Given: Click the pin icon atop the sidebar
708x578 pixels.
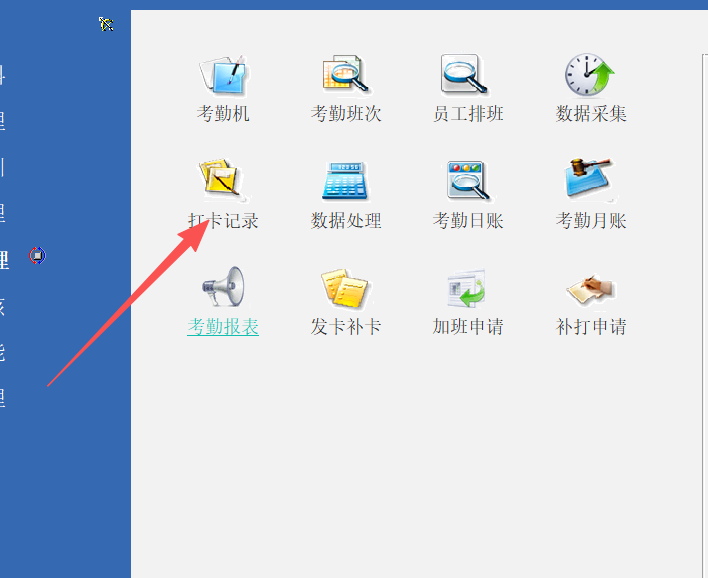Looking at the screenshot, I should point(106,24).
